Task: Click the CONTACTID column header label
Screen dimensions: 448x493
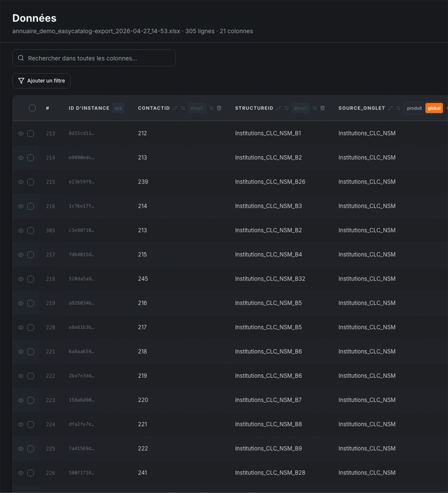Action: point(154,108)
